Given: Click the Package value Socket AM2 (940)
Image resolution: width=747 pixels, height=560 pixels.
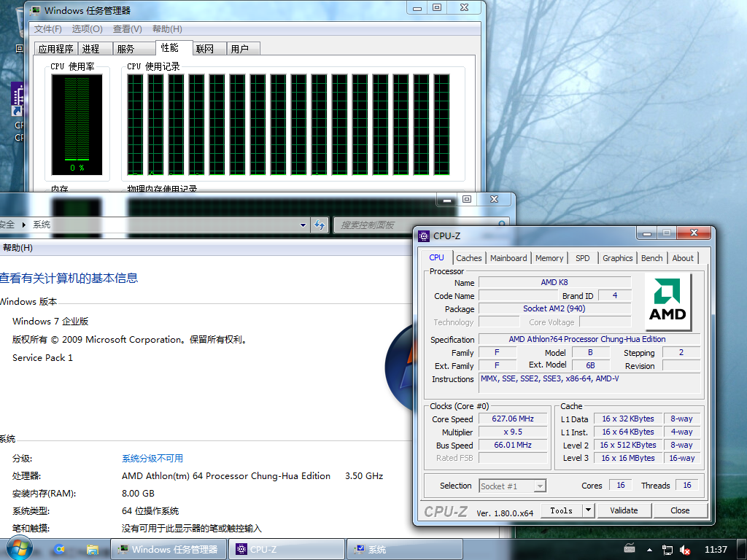Looking at the screenshot, I should 554,308.
